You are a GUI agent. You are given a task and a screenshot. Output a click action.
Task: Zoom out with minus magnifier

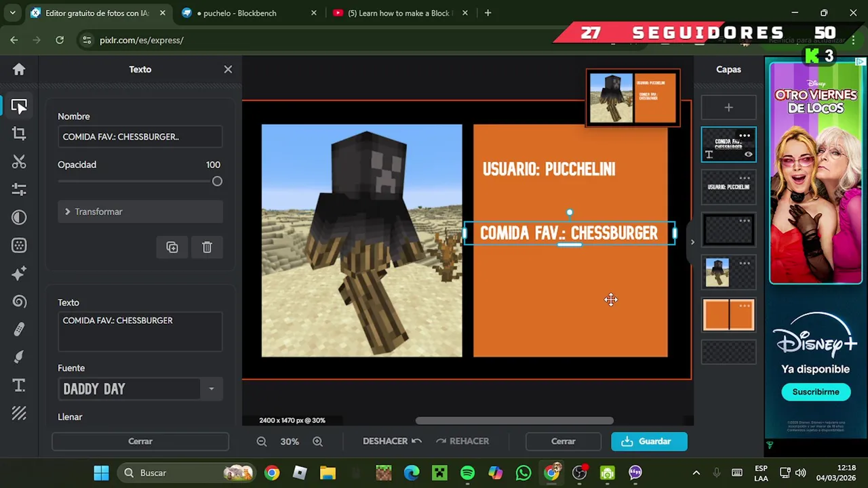[x=262, y=441]
